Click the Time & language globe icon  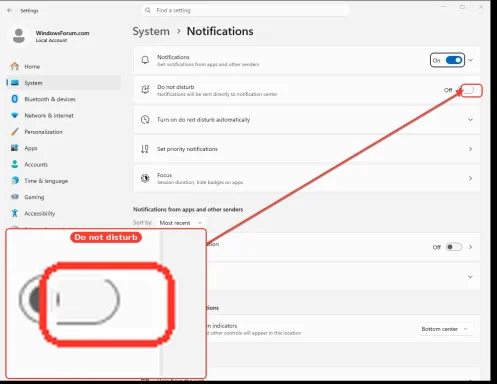[15, 180]
